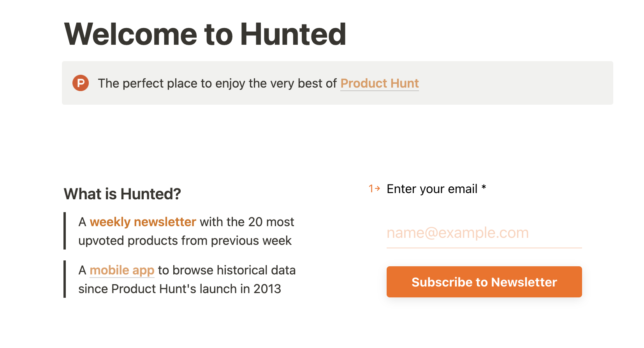
Task: Click the text upvoted products from previous week
Action: [x=185, y=241]
